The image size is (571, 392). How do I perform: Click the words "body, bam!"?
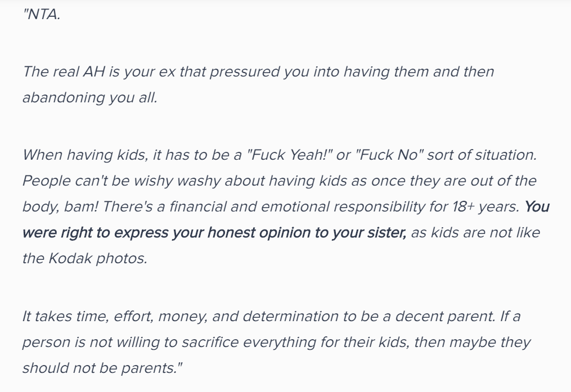(60, 207)
